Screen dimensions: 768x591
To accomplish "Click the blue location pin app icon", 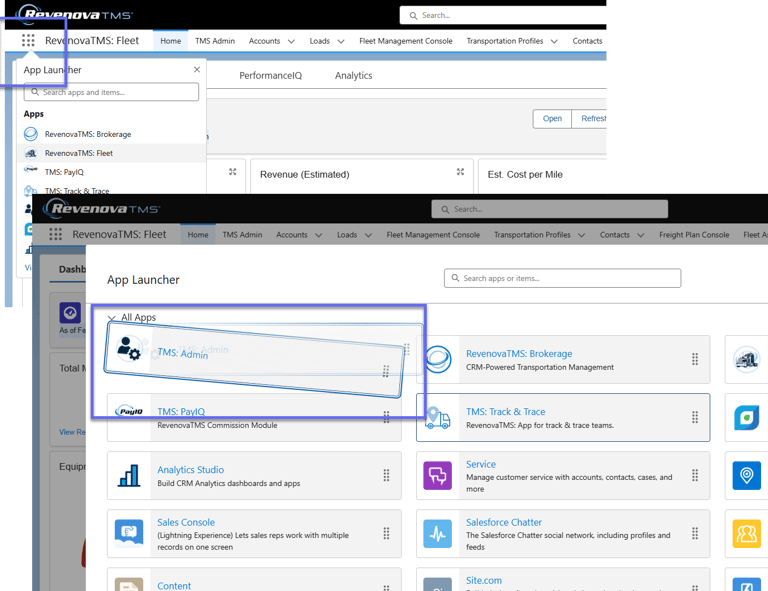I will (746, 475).
